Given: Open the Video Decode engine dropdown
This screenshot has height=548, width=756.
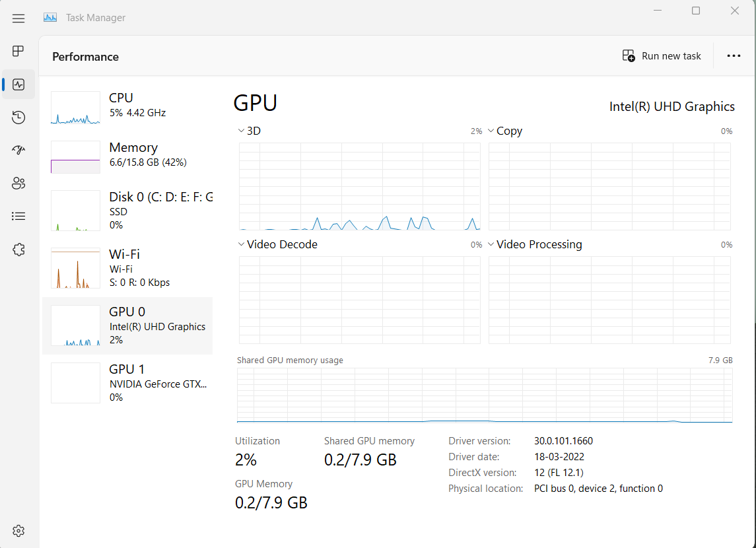Looking at the screenshot, I should point(278,244).
